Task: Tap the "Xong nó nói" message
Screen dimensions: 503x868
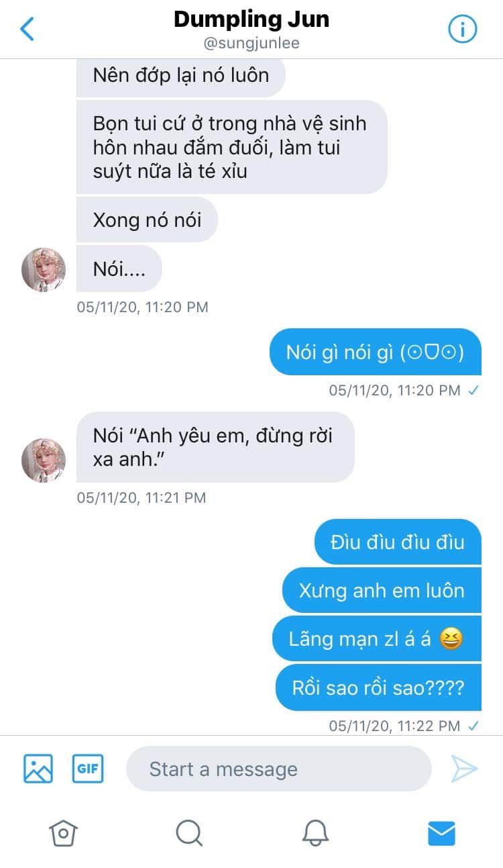Action: [147, 220]
